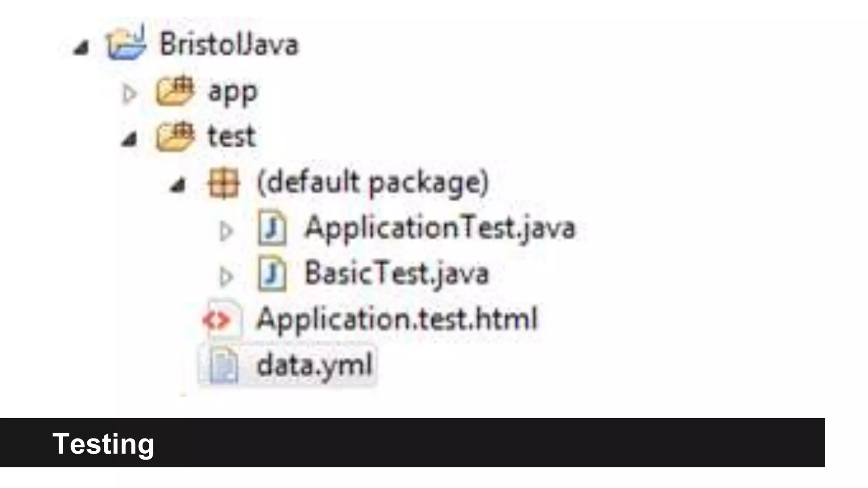This screenshot has width=868, height=488.
Task: Select Application.test.html in the tree
Action: point(397,319)
